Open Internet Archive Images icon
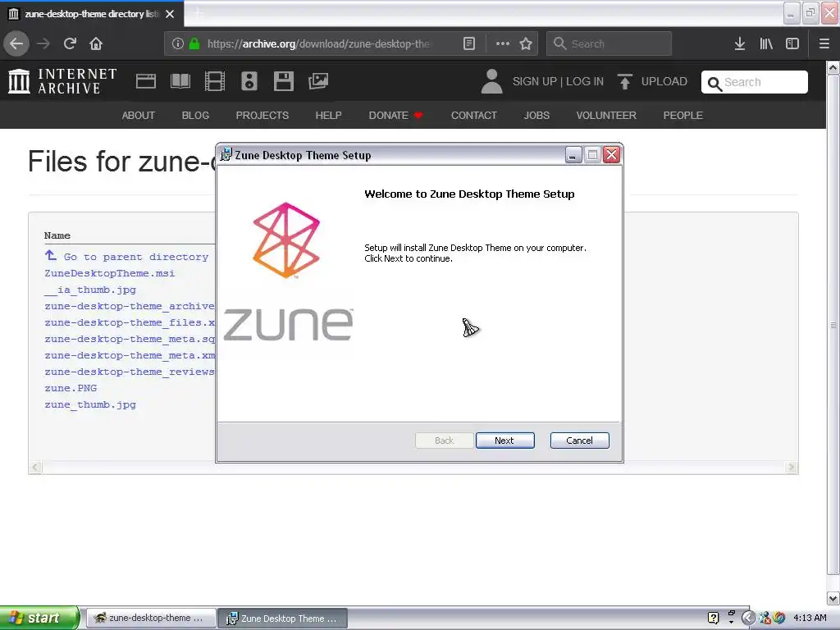Screen dimensions: 840x630 (318, 81)
